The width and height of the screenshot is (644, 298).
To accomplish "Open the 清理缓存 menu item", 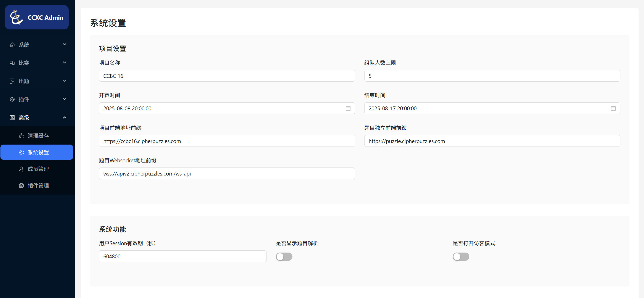I will pyautogui.click(x=38, y=135).
